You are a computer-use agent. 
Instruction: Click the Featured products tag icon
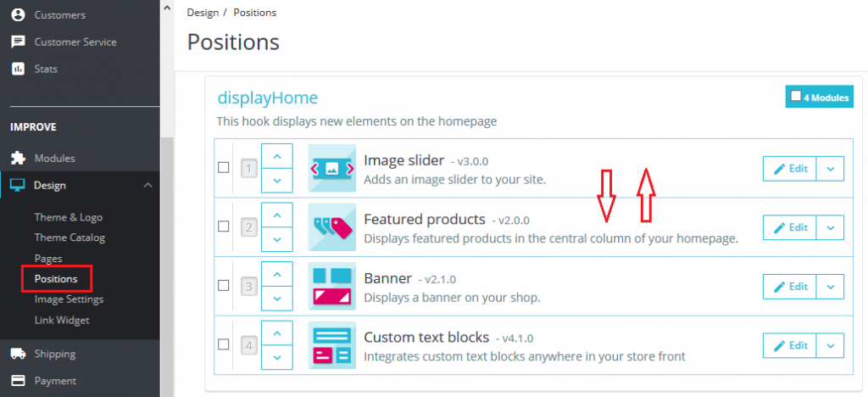coord(331,226)
